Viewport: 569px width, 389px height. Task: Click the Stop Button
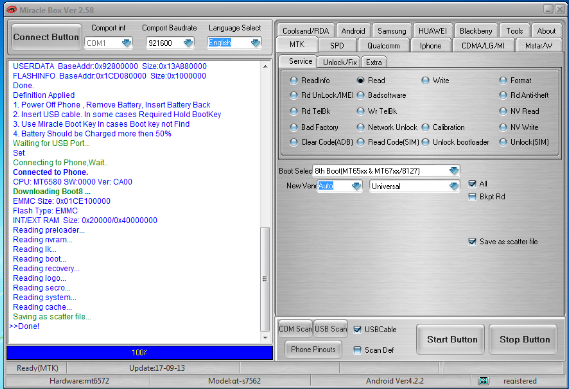click(x=524, y=339)
